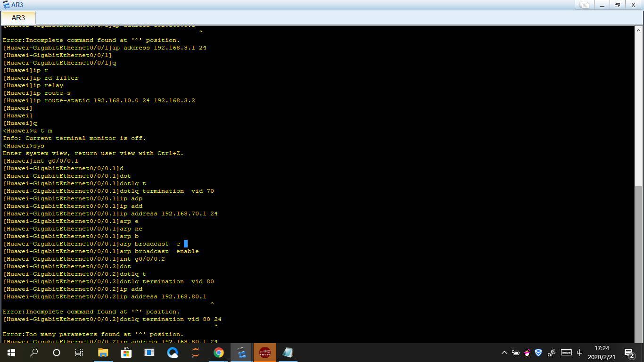Open Windows Search from taskbar
Image resolution: width=644 pixels, height=362 pixels.
(34, 353)
